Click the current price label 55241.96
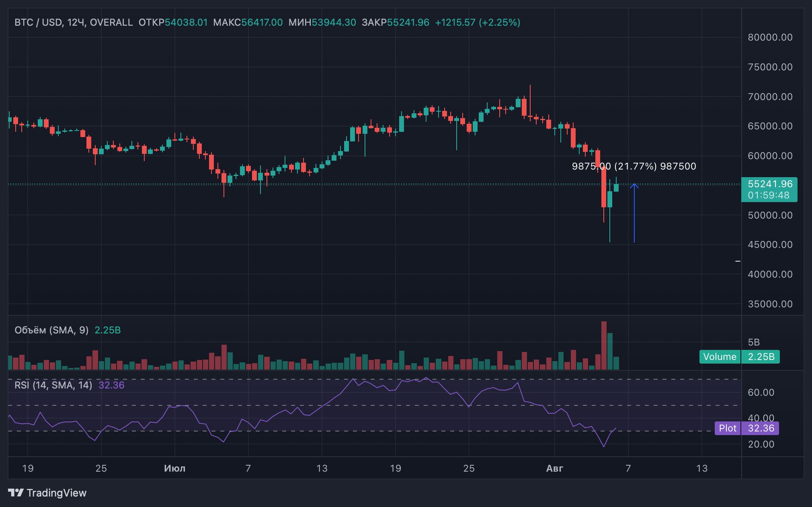Image resolution: width=812 pixels, height=507 pixels. point(769,184)
